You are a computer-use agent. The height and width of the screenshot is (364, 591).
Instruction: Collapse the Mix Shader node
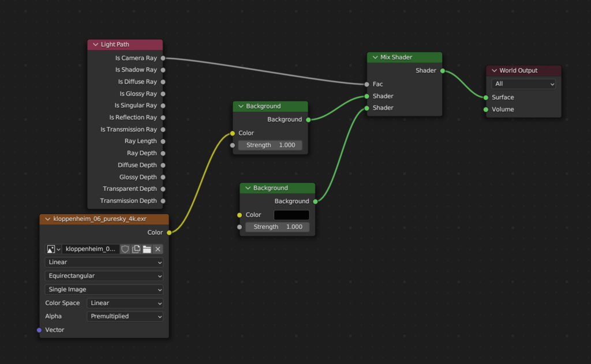(375, 57)
